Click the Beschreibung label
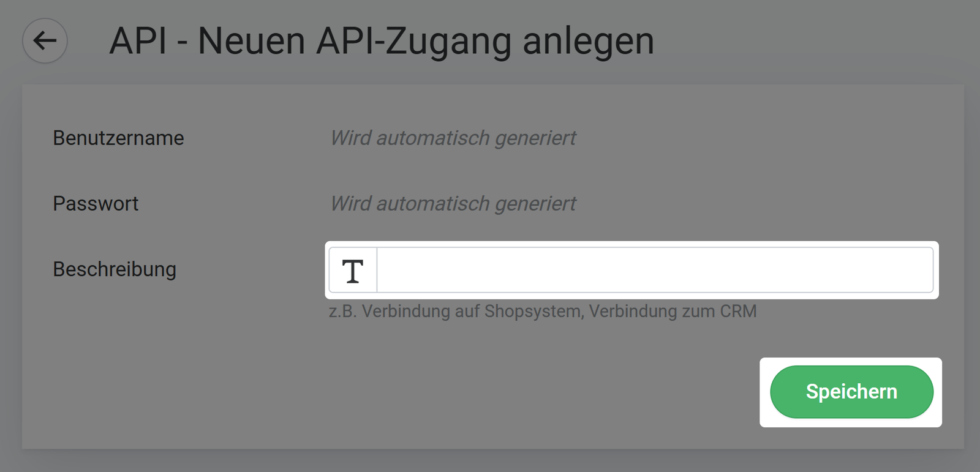 115,269
